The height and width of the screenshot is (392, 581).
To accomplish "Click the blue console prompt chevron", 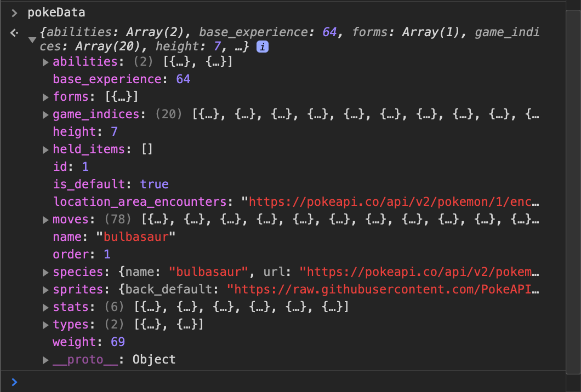I will [14, 382].
